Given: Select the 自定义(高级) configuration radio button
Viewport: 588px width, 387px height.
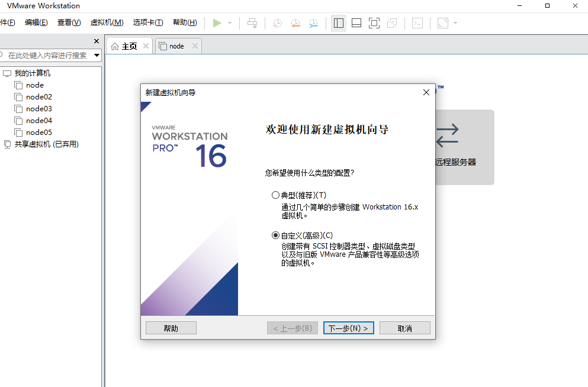Looking at the screenshot, I should click(x=275, y=235).
